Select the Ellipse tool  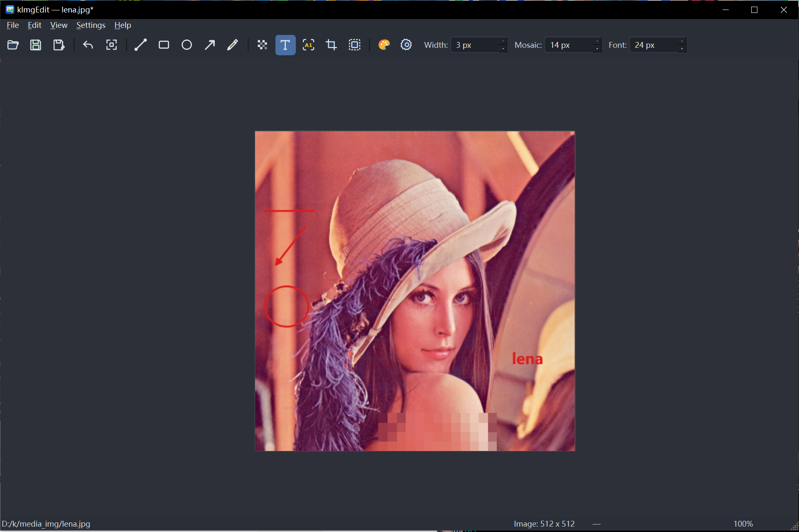(187, 45)
